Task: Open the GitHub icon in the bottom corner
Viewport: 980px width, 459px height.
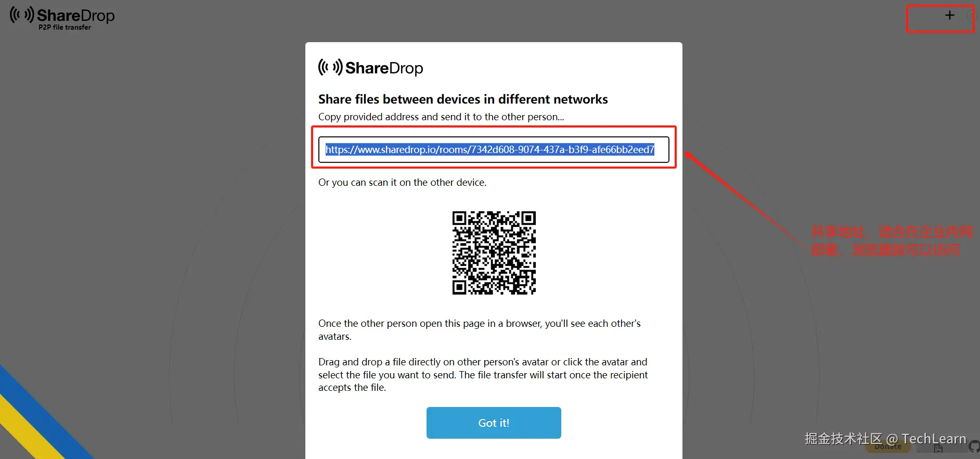Action: click(x=975, y=447)
